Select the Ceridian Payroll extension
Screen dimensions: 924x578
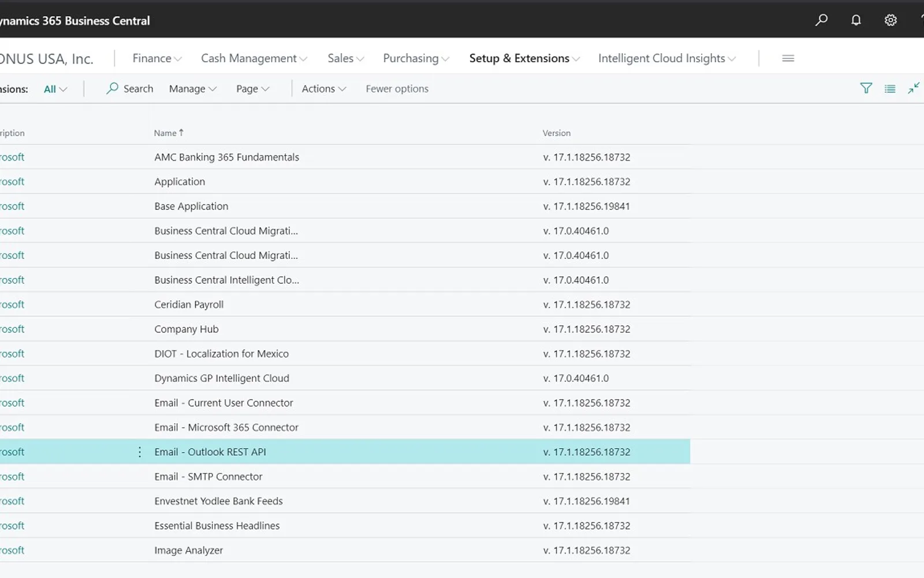point(189,305)
